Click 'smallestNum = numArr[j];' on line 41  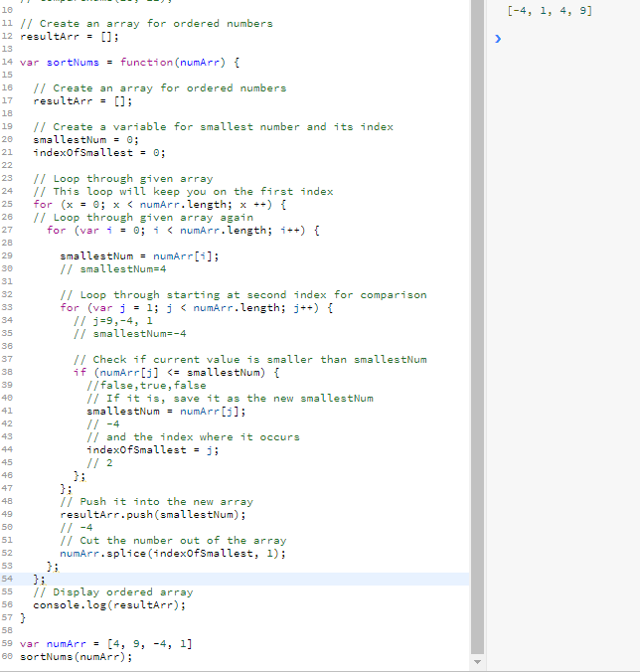click(166, 411)
